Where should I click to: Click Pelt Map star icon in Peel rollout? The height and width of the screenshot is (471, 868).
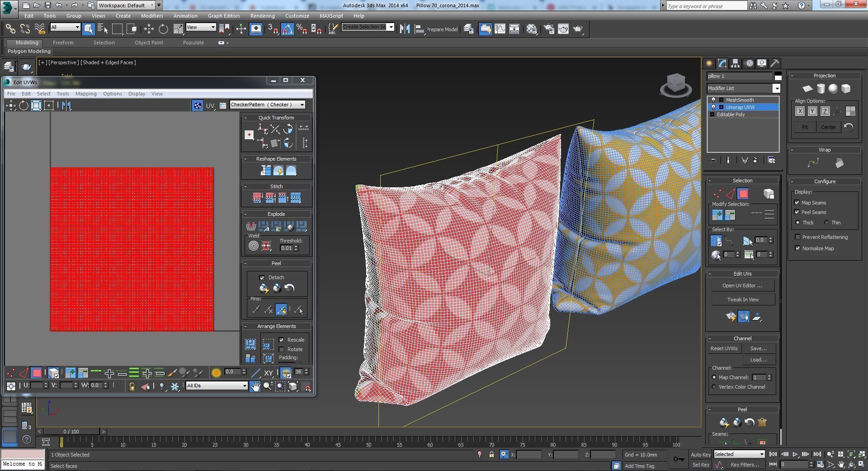[x=762, y=423]
